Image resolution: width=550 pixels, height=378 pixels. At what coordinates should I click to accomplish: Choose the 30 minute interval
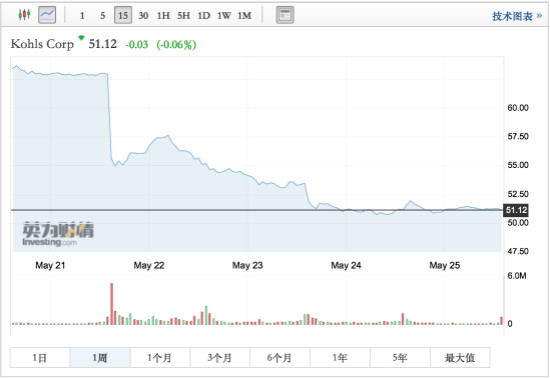(x=143, y=16)
